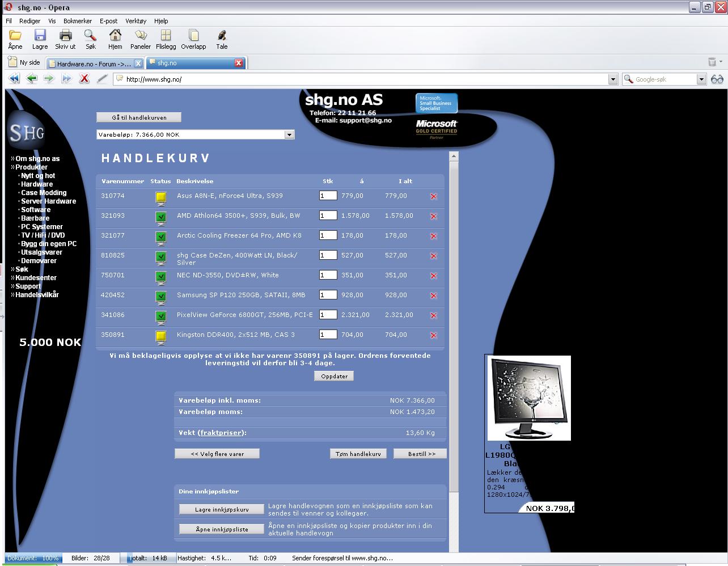728x566 pixels.
Task: Click the fast-forward navigation icon
Action: click(67, 79)
